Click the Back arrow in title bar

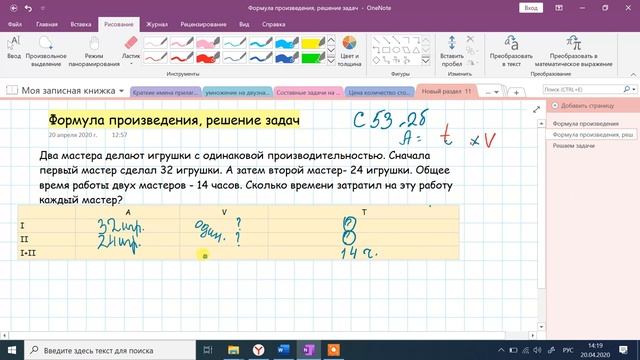coord(13,8)
